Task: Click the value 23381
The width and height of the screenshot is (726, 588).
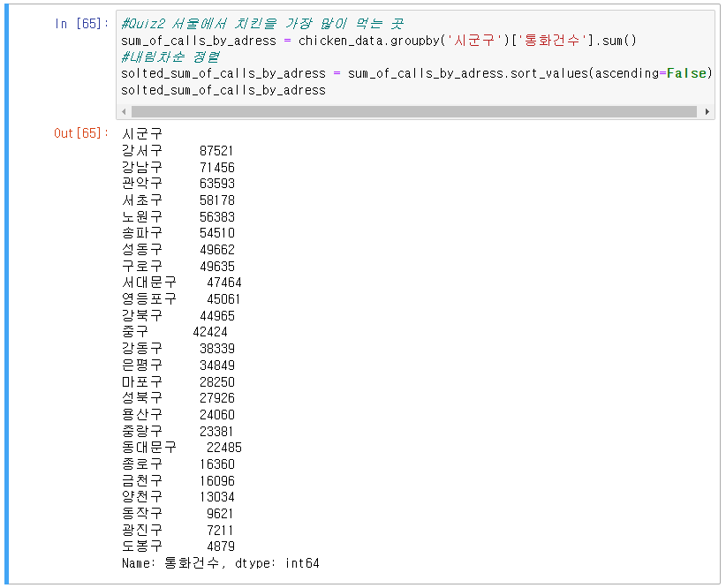Action: (216, 432)
